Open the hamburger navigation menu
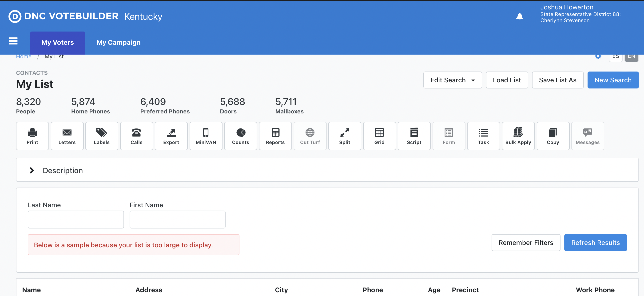The image size is (644, 296). 13,41
